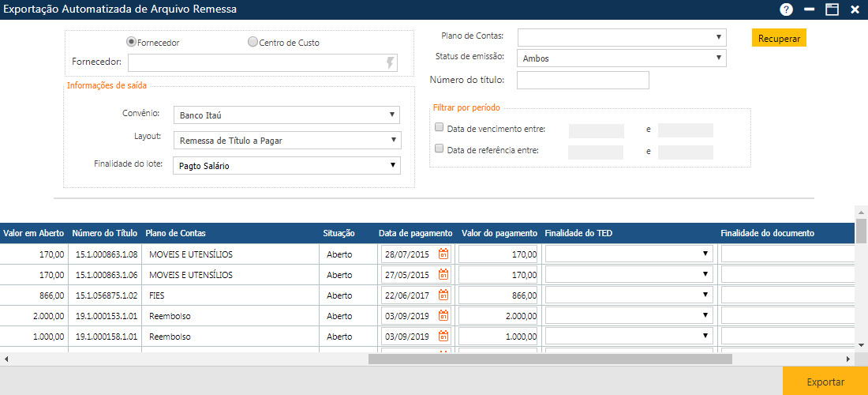The image size is (868, 395).
Task: Enable Data de vencimento entre checkbox
Action: click(440, 127)
